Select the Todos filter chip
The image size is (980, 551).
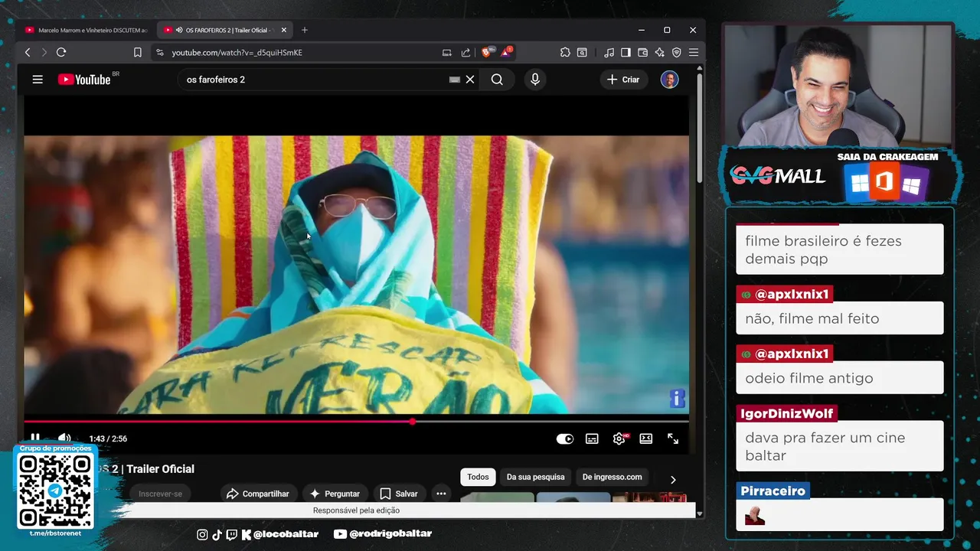(x=478, y=477)
